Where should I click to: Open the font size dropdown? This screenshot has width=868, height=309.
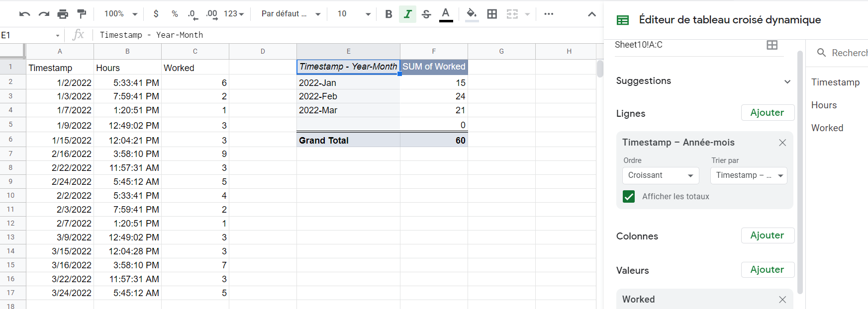[x=354, y=14]
